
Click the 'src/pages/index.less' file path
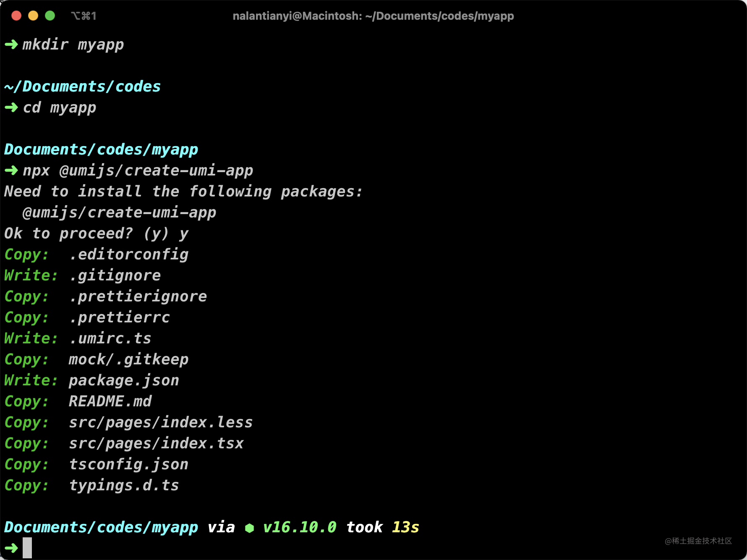161,422
